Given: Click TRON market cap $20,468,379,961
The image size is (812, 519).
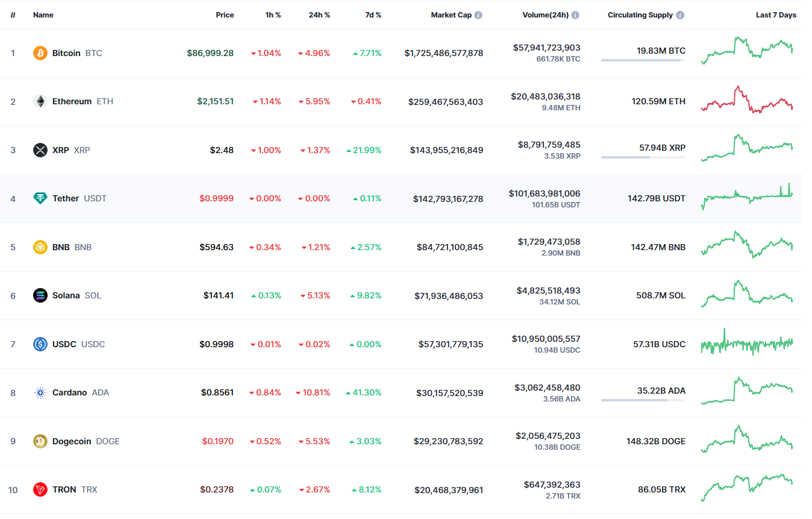Looking at the screenshot, I should tap(449, 489).
